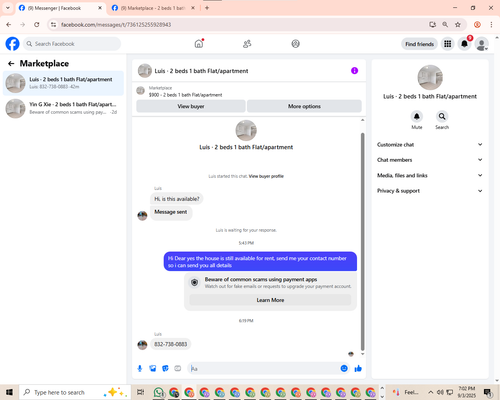The image size is (500, 400).
Task: Open the notifications bell icon
Action: pyautogui.click(x=464, y=44)
